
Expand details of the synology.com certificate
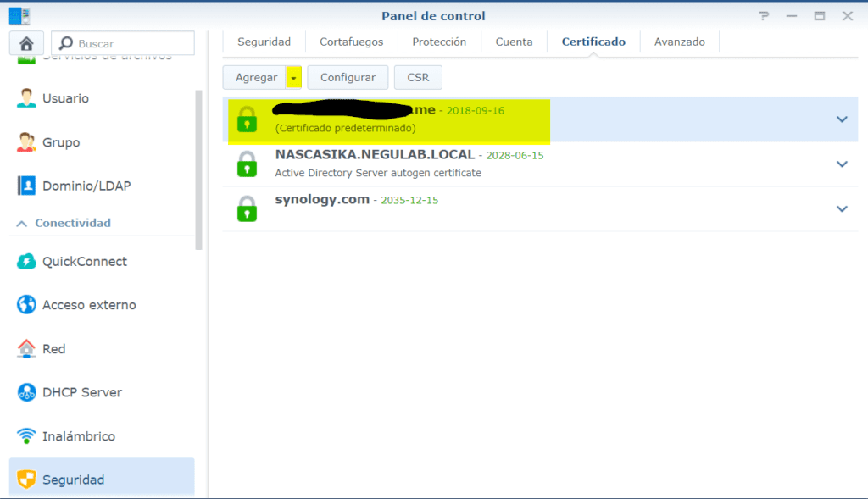click(842, 208)
